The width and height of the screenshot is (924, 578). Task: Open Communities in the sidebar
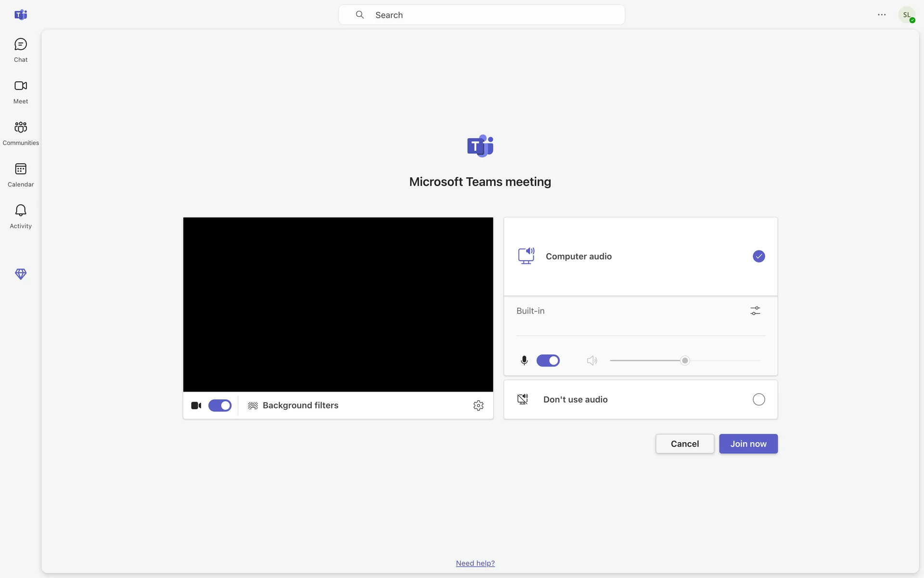[x=21, y=133]
